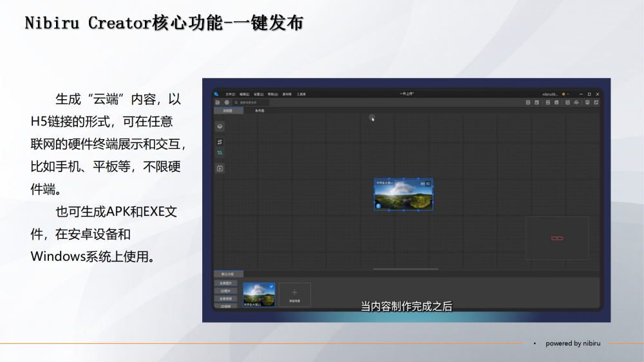Select the white S-curve connector tool

point(220,142)
